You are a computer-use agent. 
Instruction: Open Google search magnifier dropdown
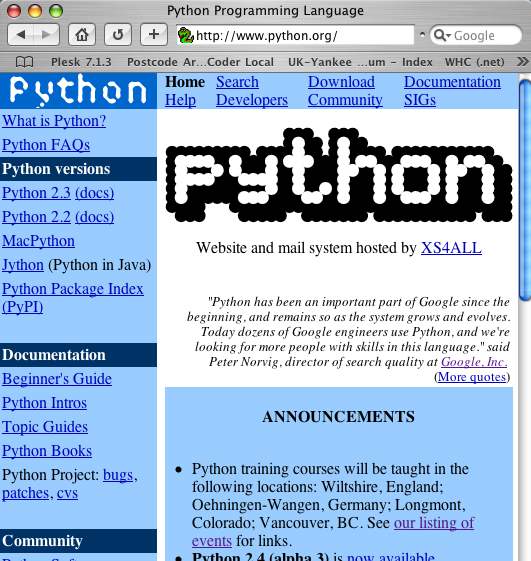click(442, 35)
